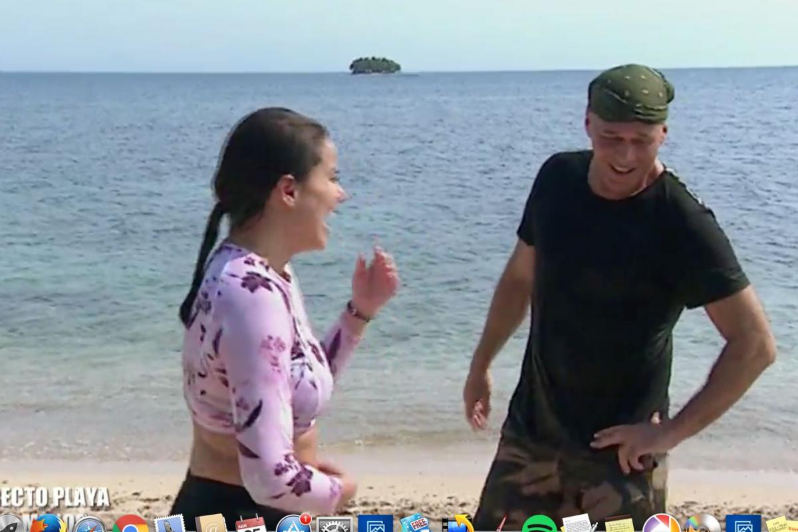Launch Firefox browser from the dock
Image resolution: width=798 pixels, height=532 pixels.
pyautogui.click(x=48, y=525)
